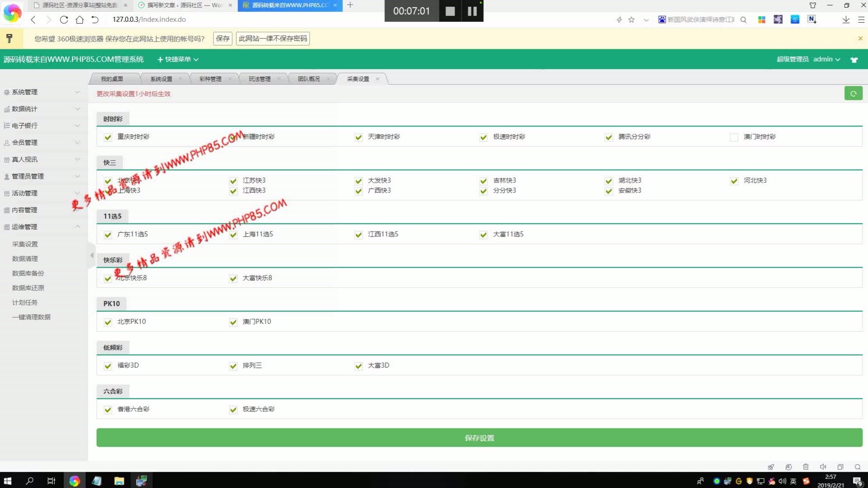Click the colorful grid extension icon
The width and height of the screenshot is (868, 488).
(761, 20)
